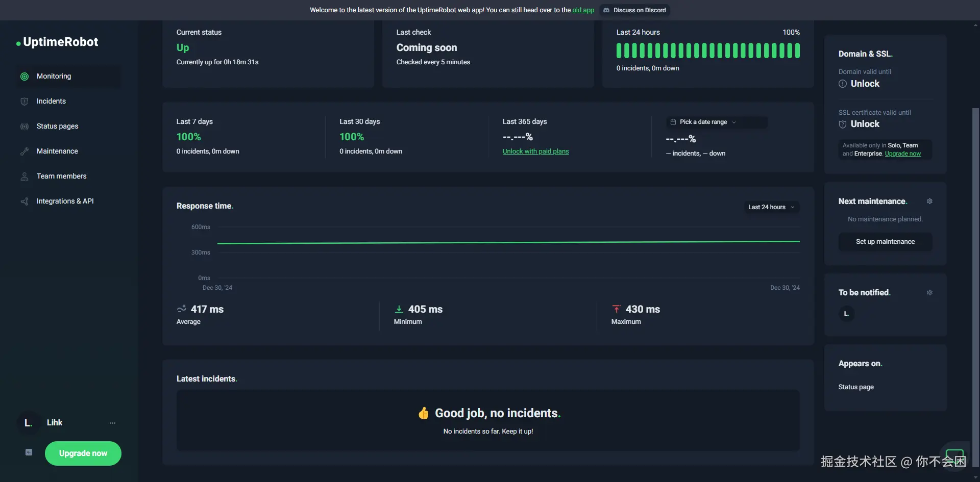Click the green response time chart line
The image size is (980, 482).
point(508,243)
